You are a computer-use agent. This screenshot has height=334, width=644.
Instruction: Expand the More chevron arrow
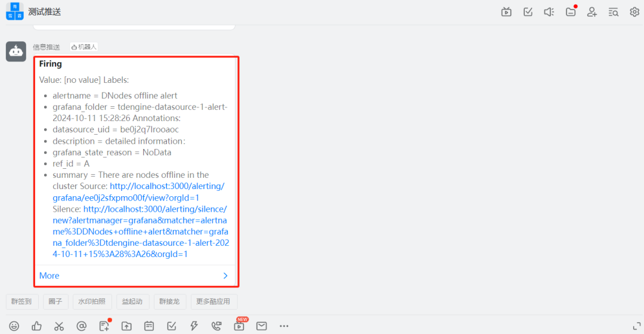pyautogui.click(x=225, y=276)
